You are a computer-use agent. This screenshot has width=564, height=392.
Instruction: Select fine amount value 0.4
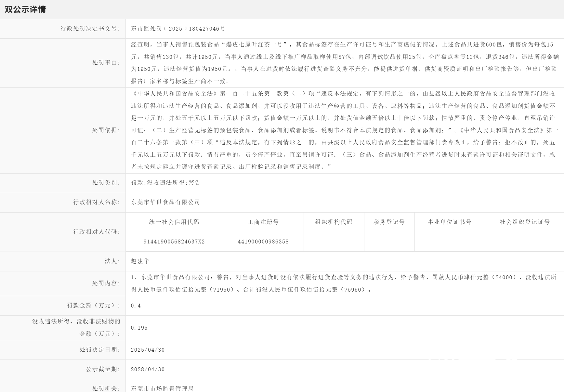(x=136, y=306)
